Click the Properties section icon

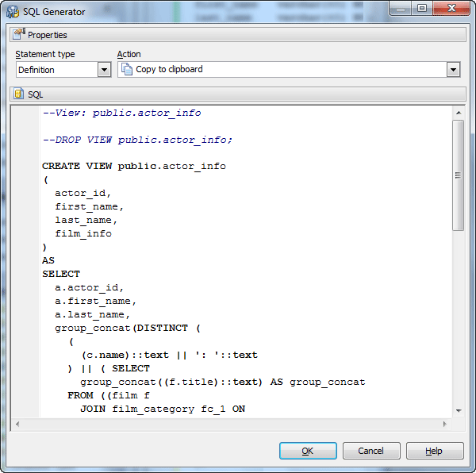pos(19,35)
